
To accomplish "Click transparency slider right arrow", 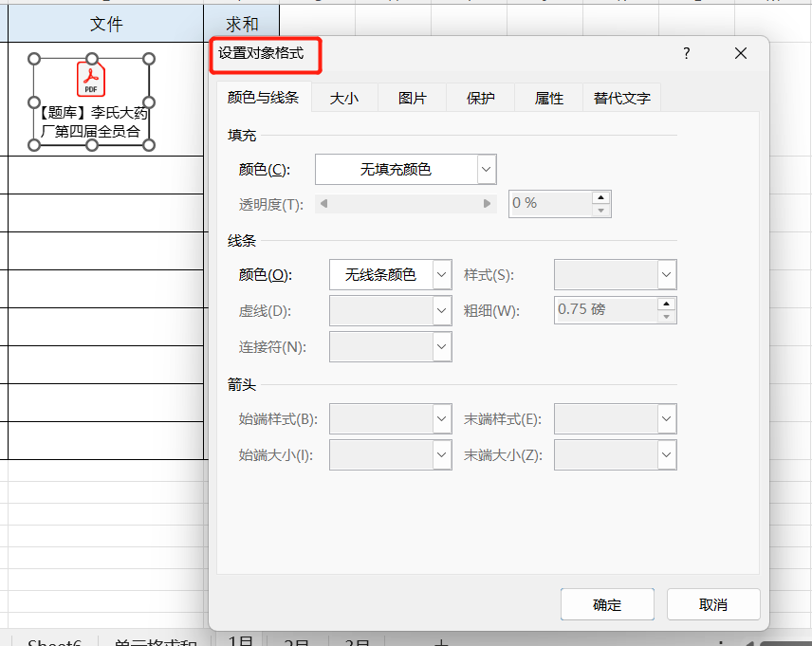I will click(x=487, y=204).
